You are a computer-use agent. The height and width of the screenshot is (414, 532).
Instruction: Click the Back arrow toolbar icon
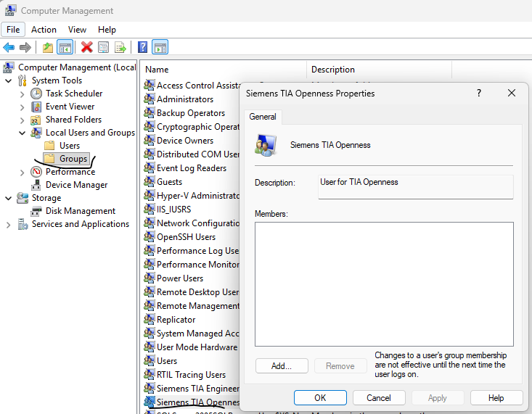point(9,47)
